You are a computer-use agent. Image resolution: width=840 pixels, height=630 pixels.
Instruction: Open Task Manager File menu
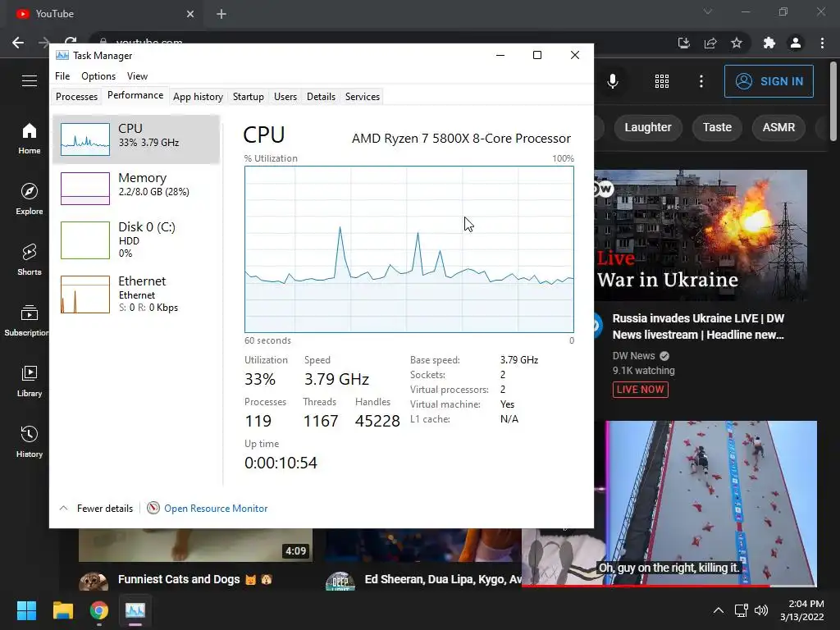pyautogui.click(x=62, y=76)
